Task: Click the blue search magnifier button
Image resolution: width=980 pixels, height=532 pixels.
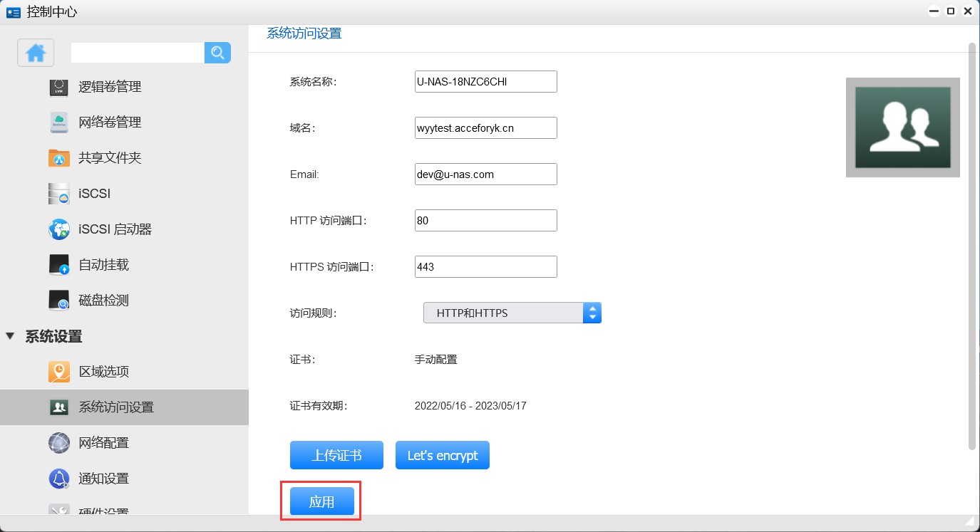Action: (217, 53)
